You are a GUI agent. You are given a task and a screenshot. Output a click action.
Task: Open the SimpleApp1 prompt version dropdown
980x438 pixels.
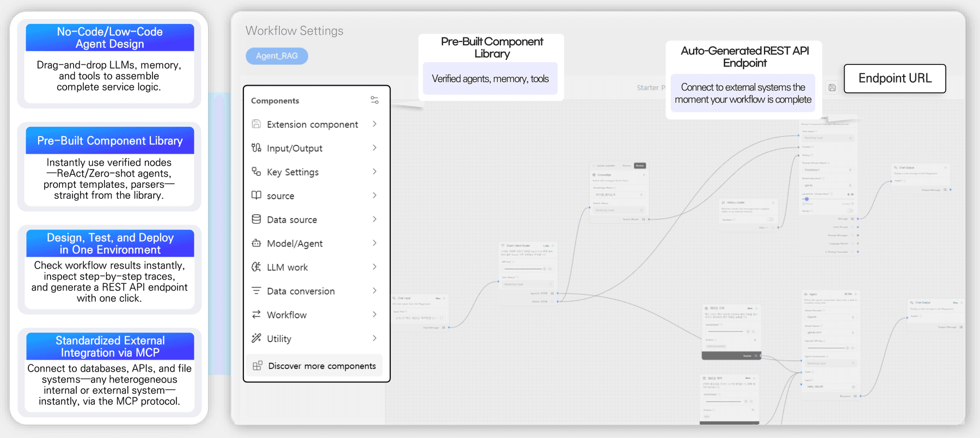click(828, 170)
